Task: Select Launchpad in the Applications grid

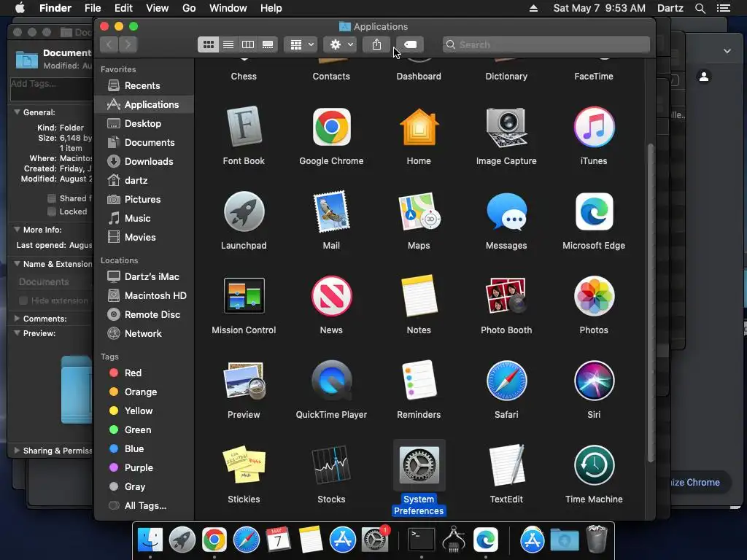Action: click(x=244, y=212)
